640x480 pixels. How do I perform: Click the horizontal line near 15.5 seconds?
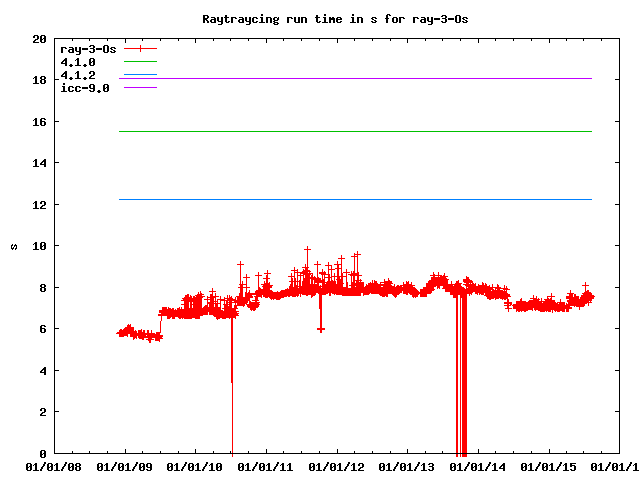pos(350,131)
